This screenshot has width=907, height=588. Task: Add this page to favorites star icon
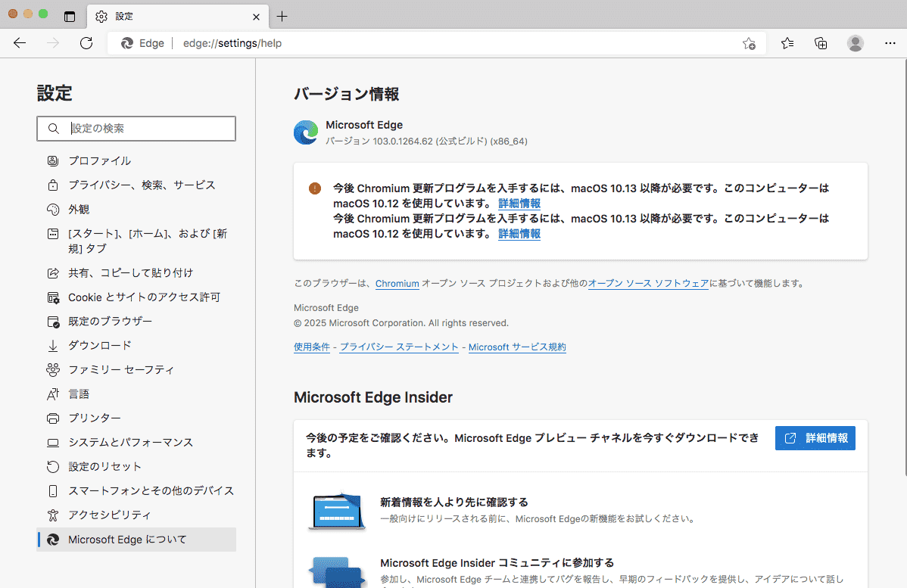(749, 43)
